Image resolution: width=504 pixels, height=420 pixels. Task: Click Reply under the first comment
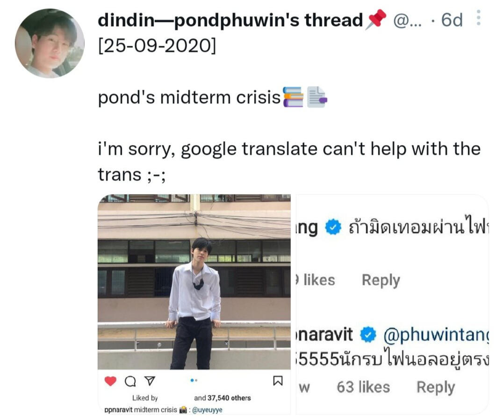[381, 280]
